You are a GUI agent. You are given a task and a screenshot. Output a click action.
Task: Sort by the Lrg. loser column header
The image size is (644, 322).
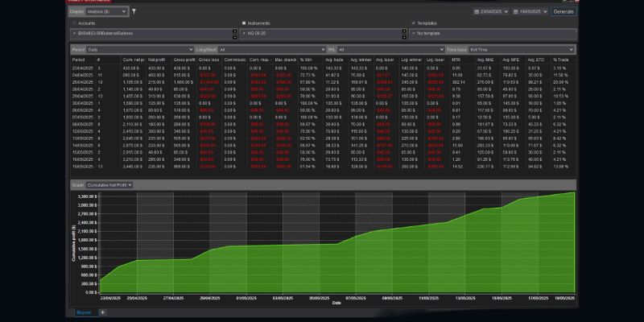point(437,60)
